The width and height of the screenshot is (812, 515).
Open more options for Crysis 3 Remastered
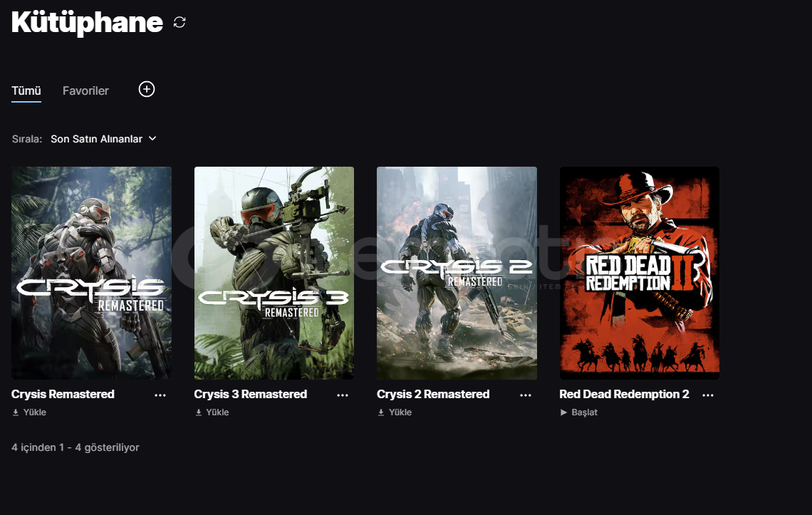343,395
